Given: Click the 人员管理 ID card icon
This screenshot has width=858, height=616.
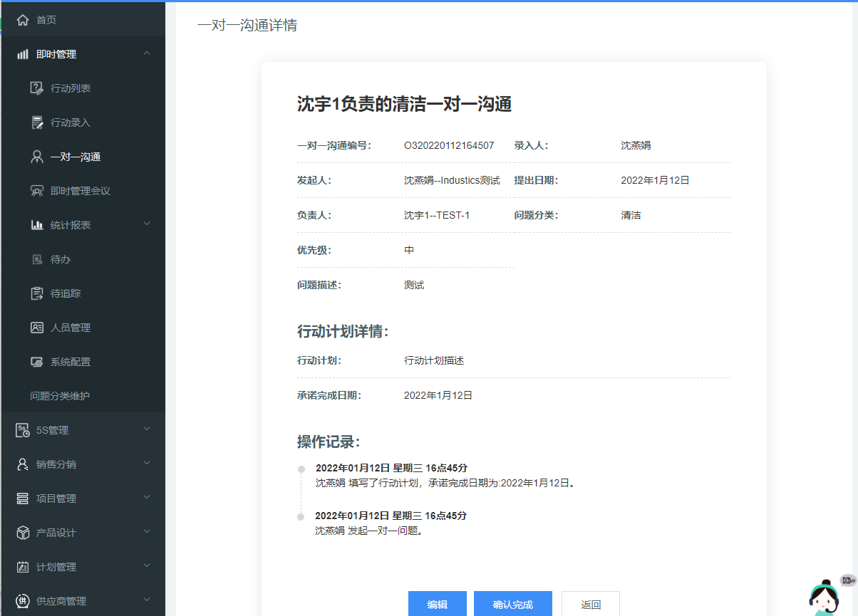Looking at the screenshot, I should tap(37, 328).
